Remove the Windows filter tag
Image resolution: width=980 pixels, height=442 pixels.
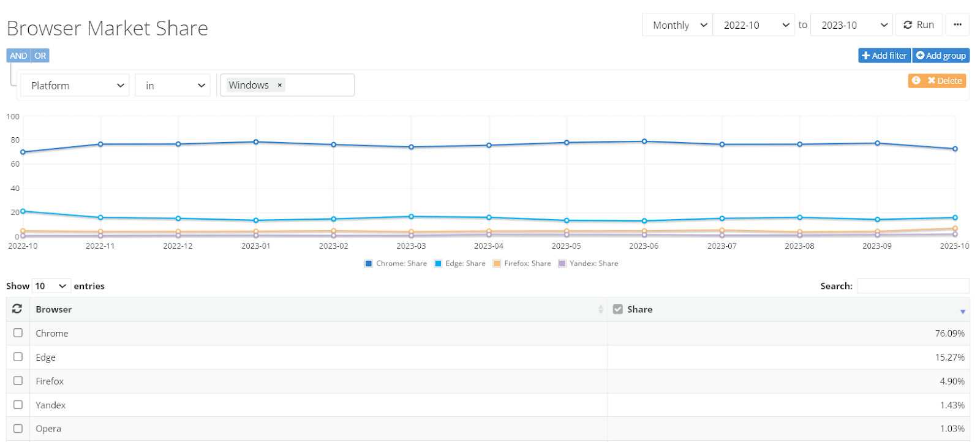tap(280, 85)
